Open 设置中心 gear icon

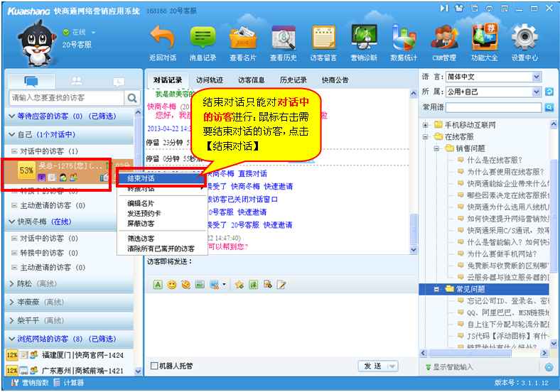[x=524, y=38]
